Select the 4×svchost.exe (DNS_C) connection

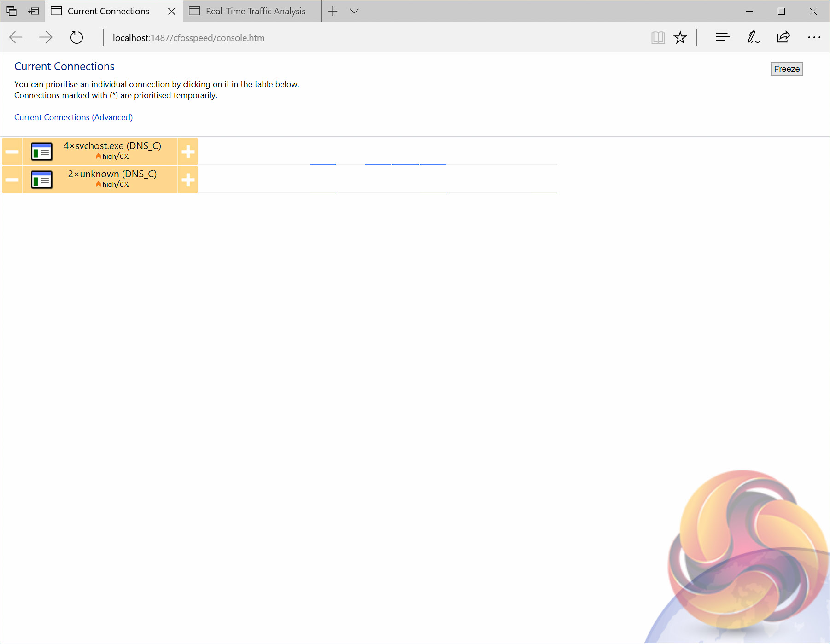(100, 151)
